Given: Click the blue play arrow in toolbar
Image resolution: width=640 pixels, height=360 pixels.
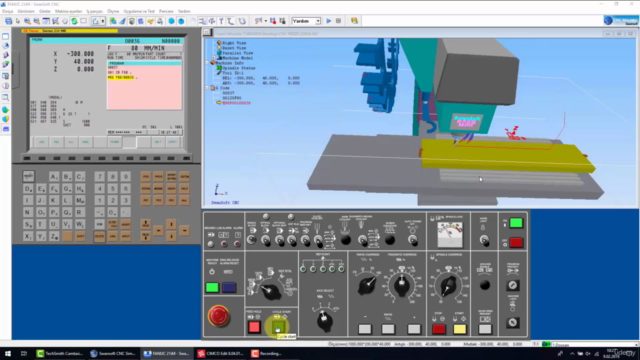Looking at the screenshot, I should click(329, 21).
